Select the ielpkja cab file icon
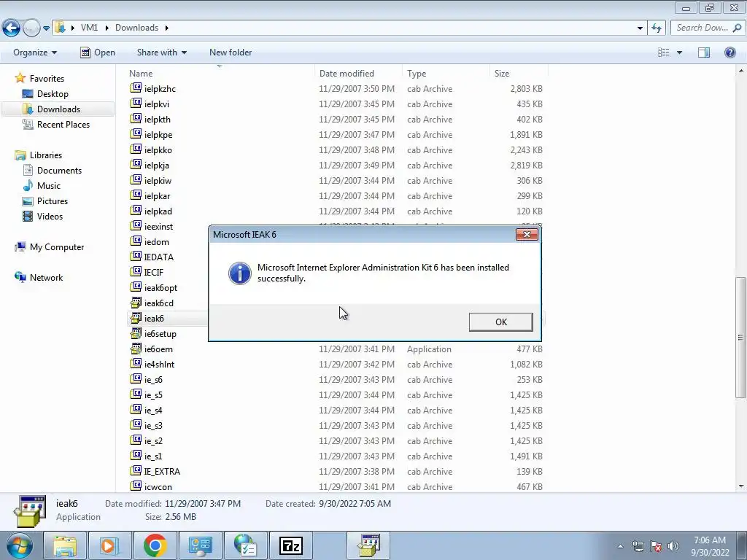The height and width of the screenshot is (560, 747). coord(136,165)
